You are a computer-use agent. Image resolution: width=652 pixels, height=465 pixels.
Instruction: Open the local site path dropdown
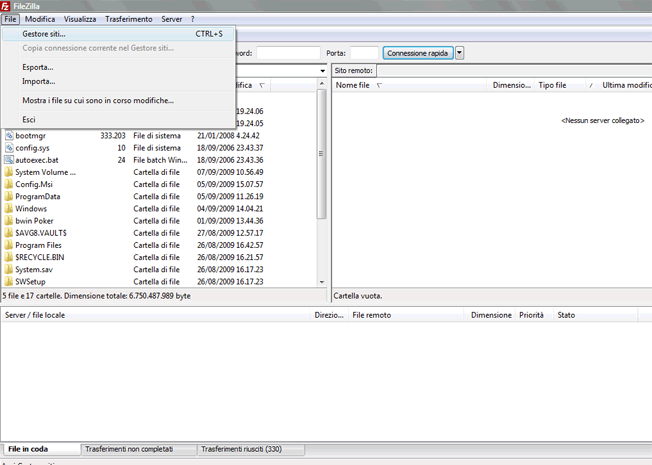tap(323, 71)
